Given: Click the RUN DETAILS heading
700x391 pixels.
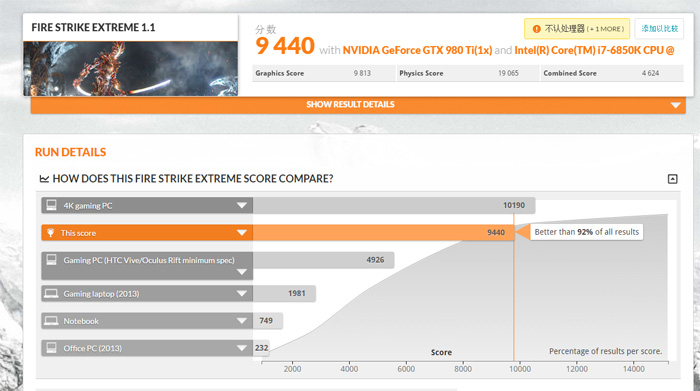Looking at the screenshot, I should [x=71, y=152].
